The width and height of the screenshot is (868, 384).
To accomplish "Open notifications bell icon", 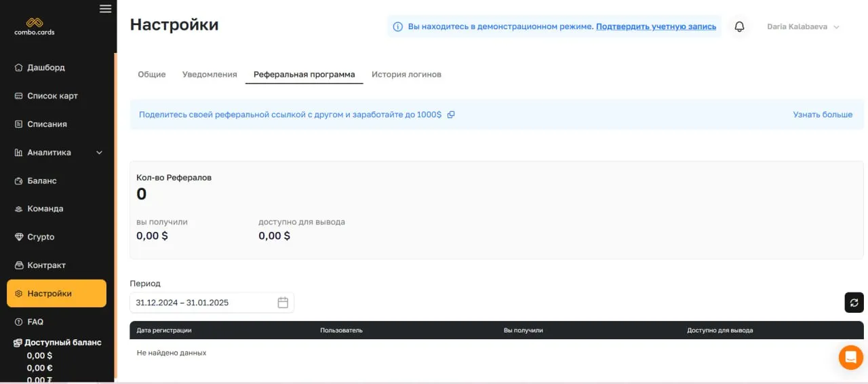I will pos(739,26).
